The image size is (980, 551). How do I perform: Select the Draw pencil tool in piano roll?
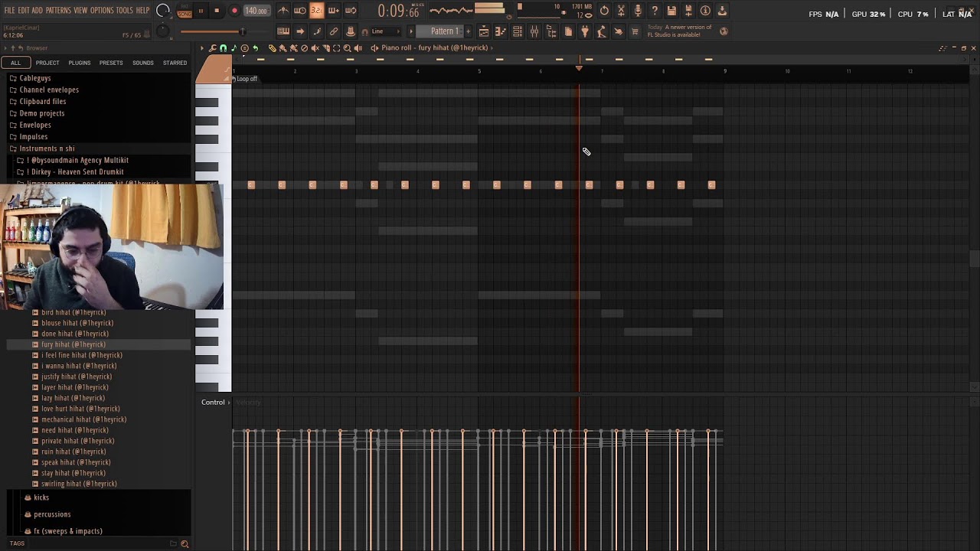[x=273, y=48]
